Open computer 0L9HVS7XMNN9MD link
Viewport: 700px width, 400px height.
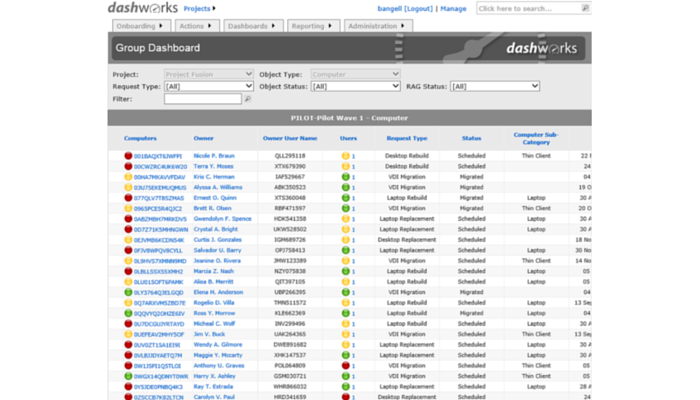point(160,261)
